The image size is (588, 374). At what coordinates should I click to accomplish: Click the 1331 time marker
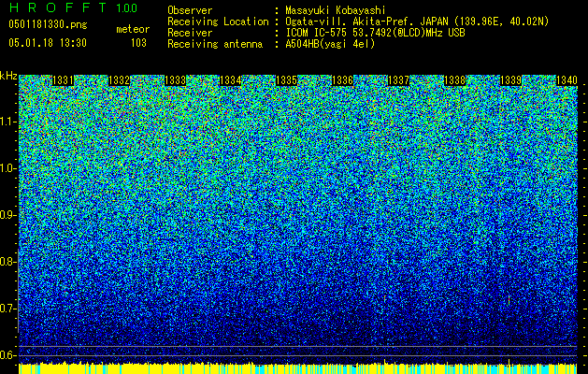click(63, 80)
